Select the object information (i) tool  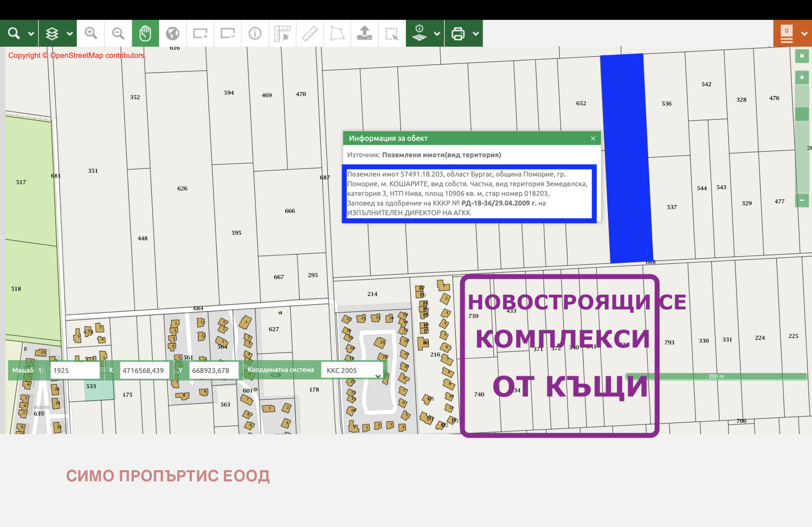[255, 33]
